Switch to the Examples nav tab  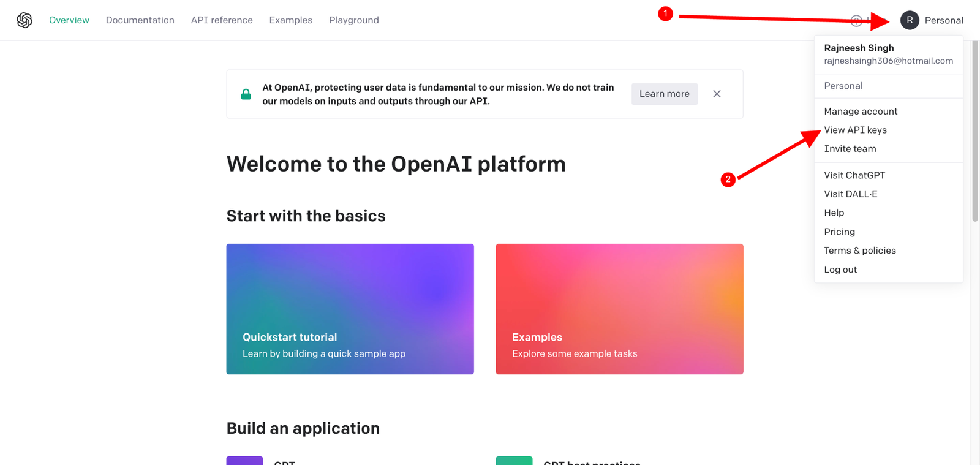(291, 20)
